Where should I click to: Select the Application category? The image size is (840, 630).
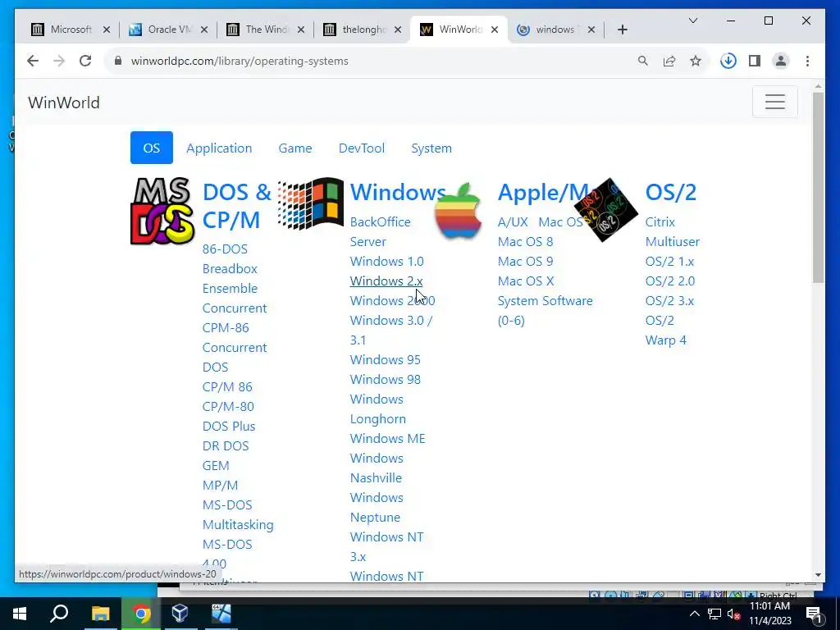point(219,148)
